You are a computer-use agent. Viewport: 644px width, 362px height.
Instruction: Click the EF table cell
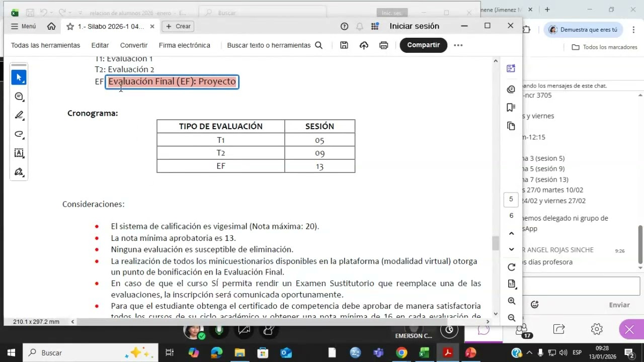[221, 166]
